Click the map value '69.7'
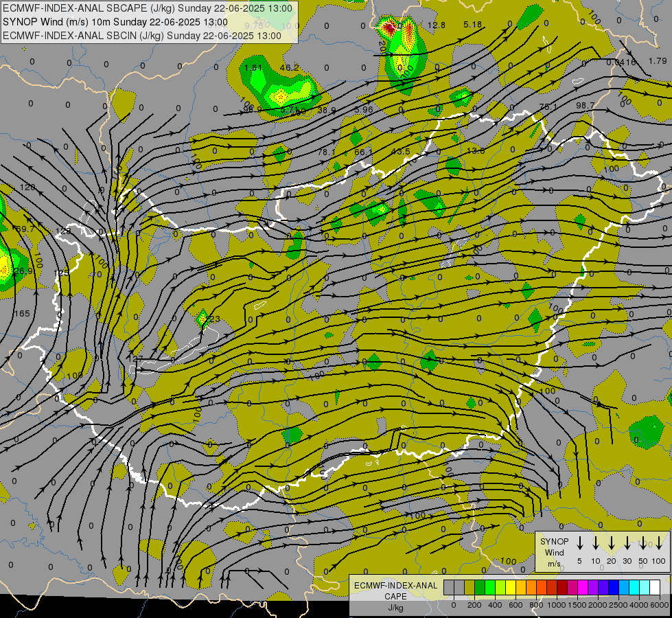This screenshot has width=672, height=618. pos(25,229)
